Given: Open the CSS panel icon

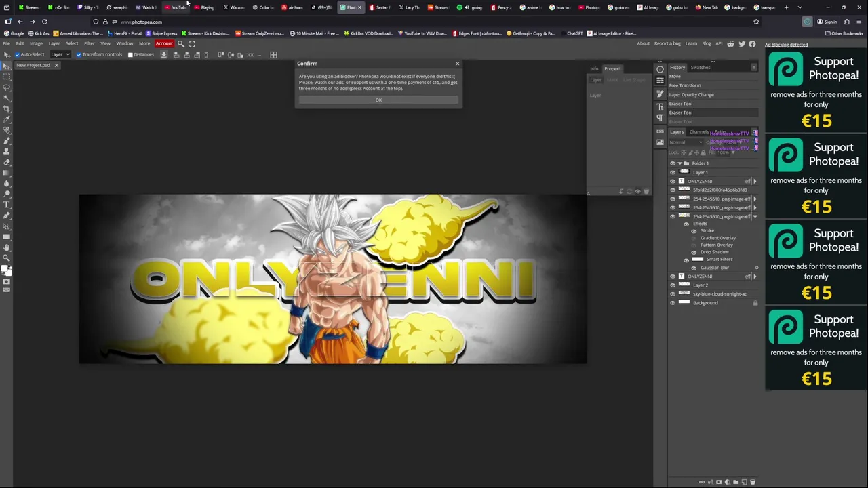Looking at the screenshot, I should click(x=660, y=131).
